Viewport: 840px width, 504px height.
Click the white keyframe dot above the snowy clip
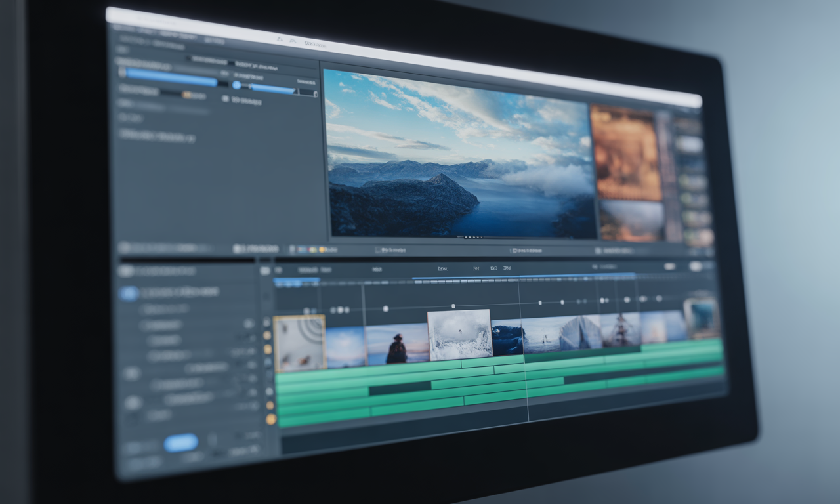[x=453, y=306]
